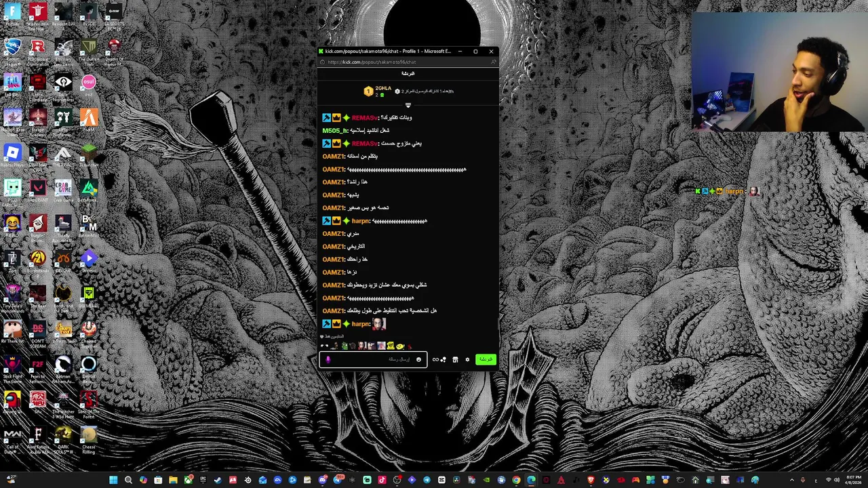Open taskbar Search magnifier
This screenshot has height=488, width=868.
pos(128,480)
